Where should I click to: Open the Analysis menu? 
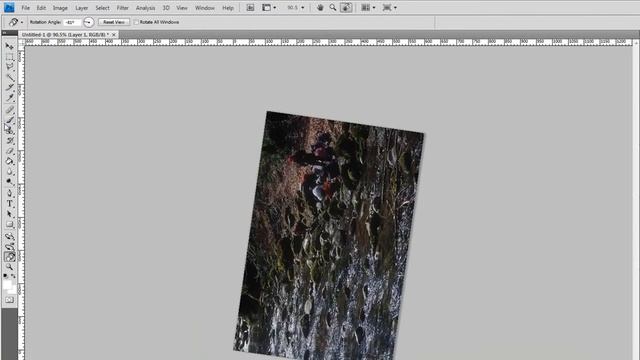(x=145, y=8)
